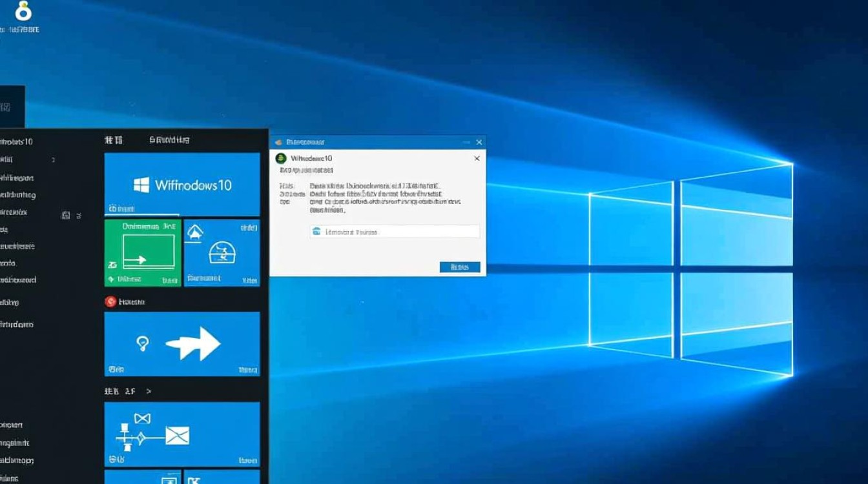Click the blue button in the dialog
Viewport: 868px width, 484px height.
point(460,267)
